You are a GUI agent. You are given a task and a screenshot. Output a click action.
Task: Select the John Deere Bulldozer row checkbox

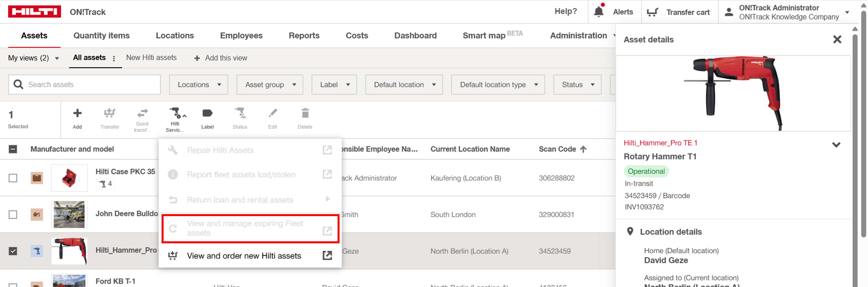click(13, 214)
